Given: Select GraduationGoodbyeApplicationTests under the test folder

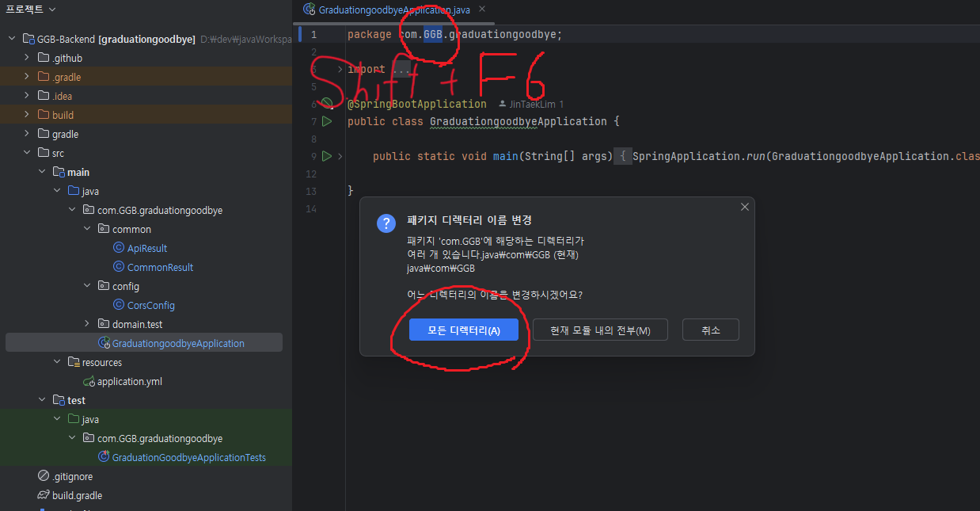Looking at the screenshot, I should 190,457.
